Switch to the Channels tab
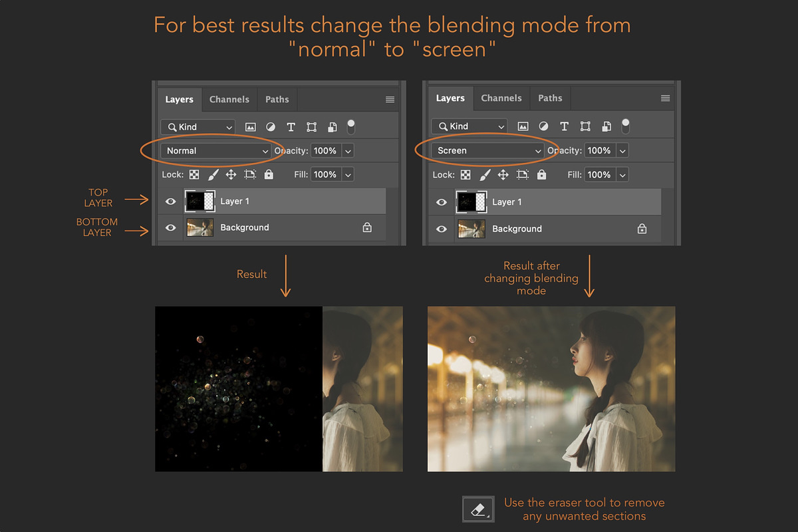Image resolution: width=798 pixels, height=532 pixels. (229, 99)
